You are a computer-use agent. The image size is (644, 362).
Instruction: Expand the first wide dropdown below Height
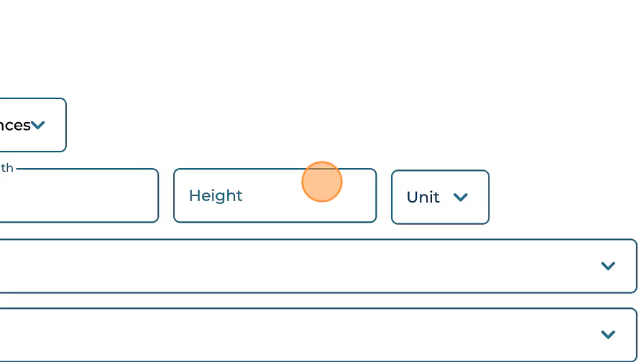[x=316, y=266]
